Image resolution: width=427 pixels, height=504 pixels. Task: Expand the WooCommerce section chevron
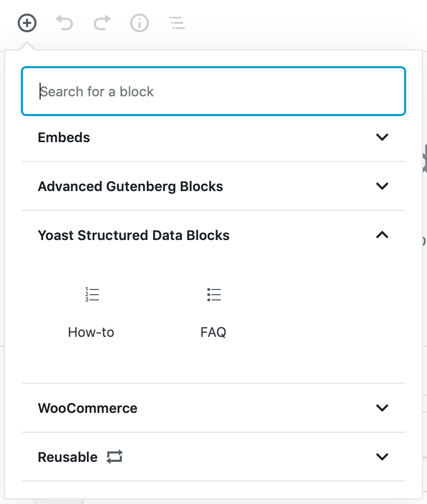(x=382, y=408)
